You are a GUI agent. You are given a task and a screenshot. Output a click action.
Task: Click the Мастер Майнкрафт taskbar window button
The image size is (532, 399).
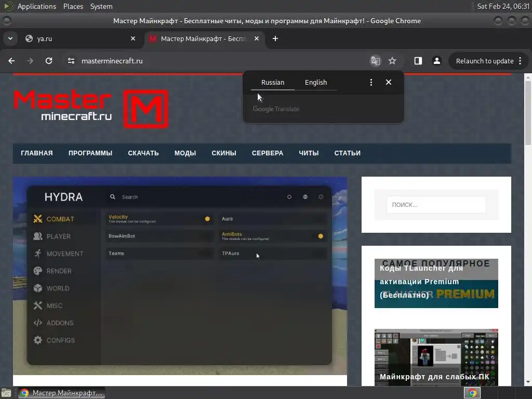[61, 393]
